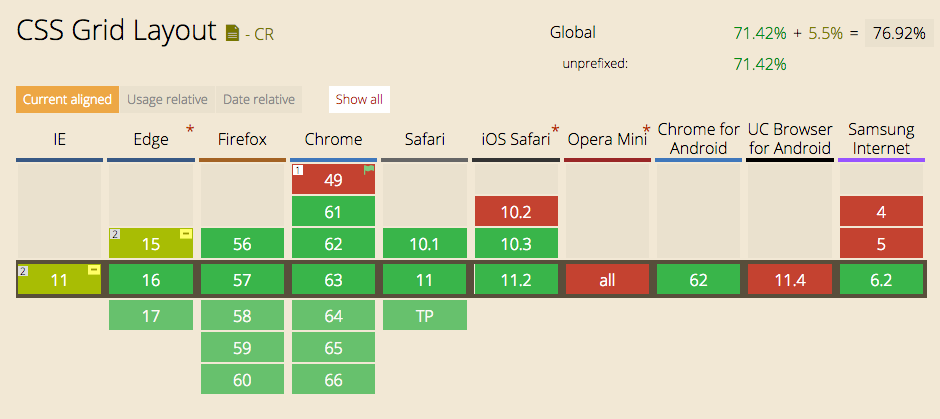Click the Opera Mini column header
Viewport: 940px width, 419px height.
click(x=607, y=140)
